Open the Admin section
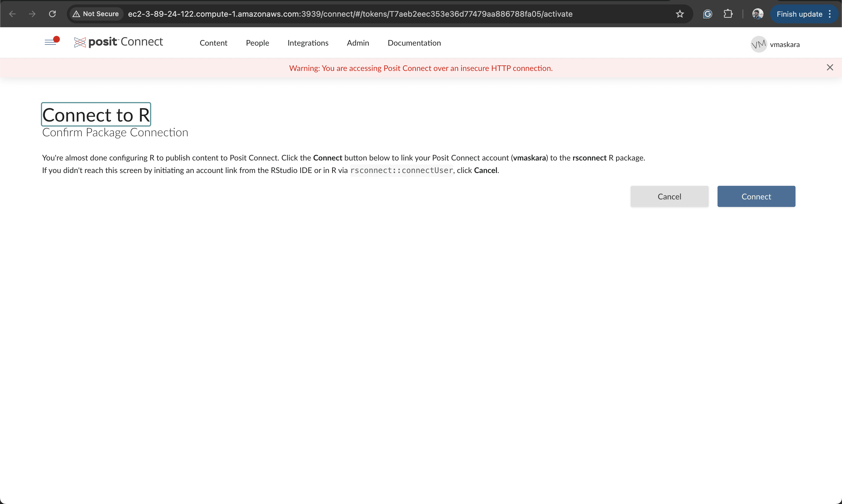Screen dimensions: 842x504 click(x=358, y=43)
